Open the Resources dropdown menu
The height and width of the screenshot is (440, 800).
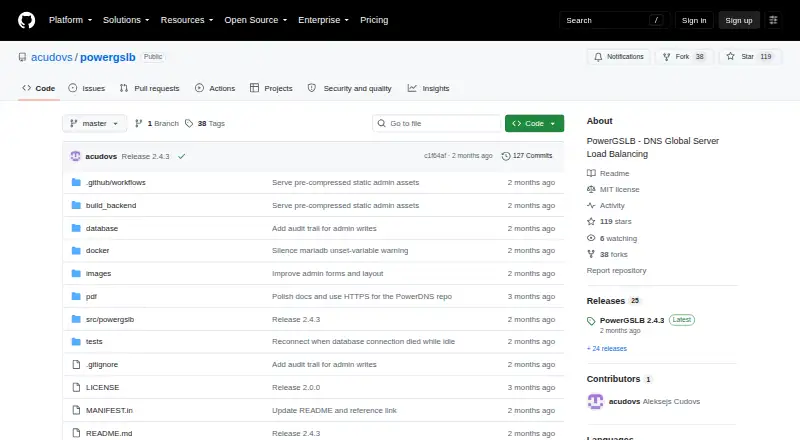[x=187, y=20]
